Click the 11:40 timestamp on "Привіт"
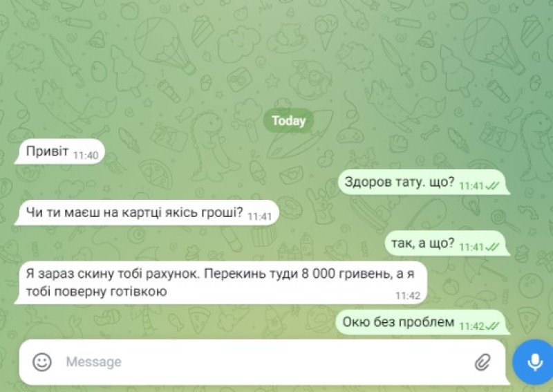 point(86,156)
